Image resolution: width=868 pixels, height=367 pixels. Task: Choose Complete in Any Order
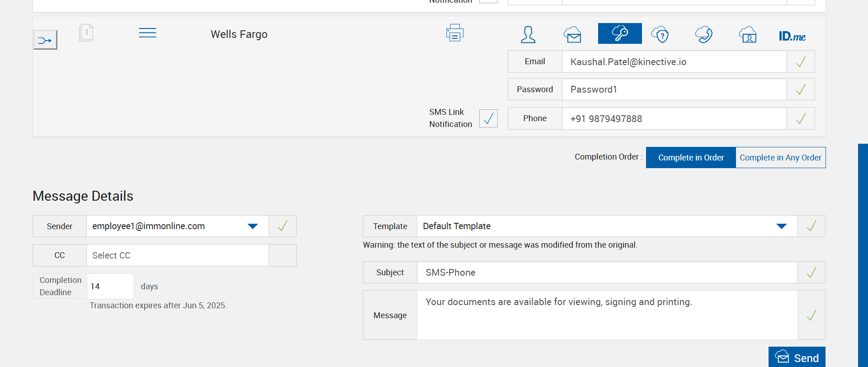click(780, 158)
